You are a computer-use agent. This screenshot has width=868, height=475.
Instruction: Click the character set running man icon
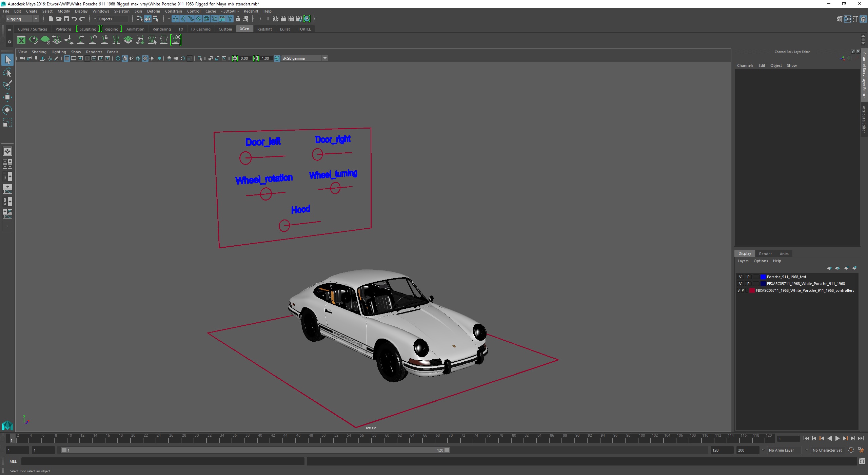861,450
